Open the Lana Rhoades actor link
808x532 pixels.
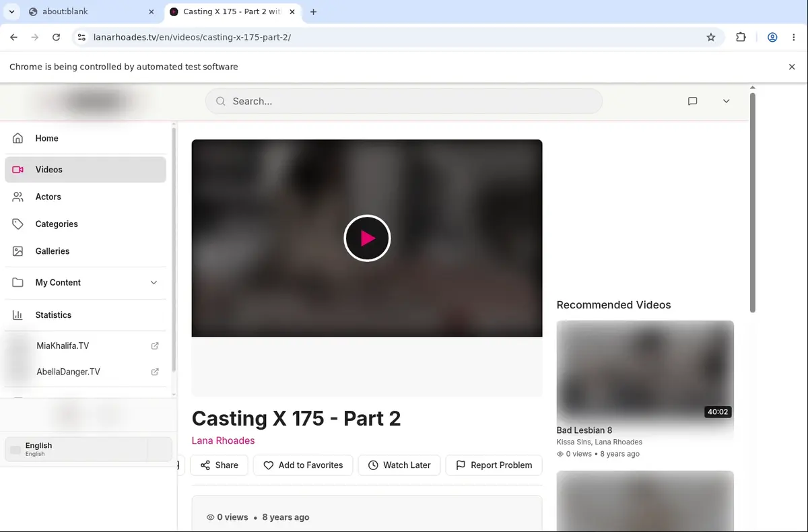coord(223,440)
